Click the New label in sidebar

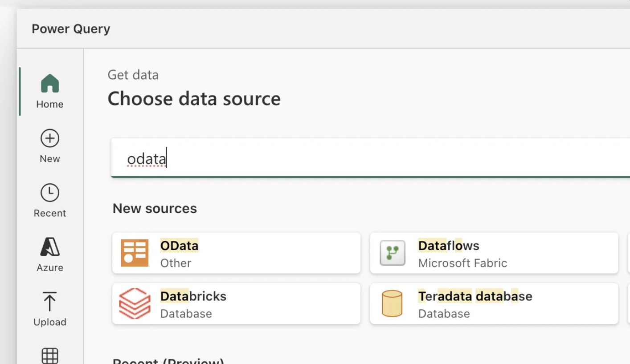50,159
